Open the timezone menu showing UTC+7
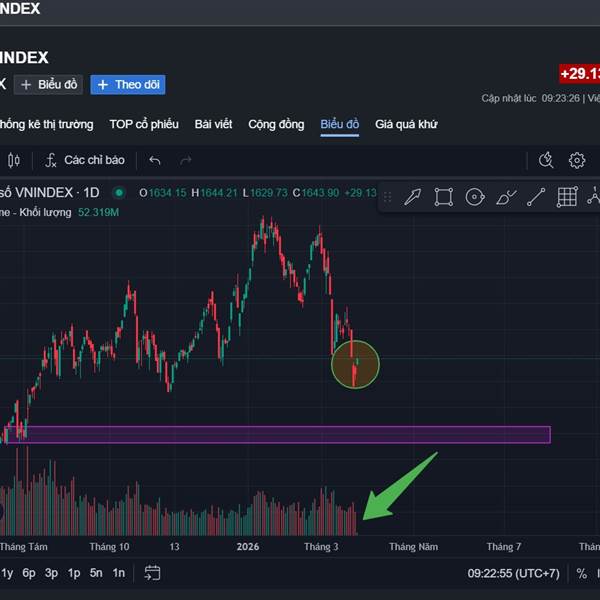This screenshot has width=600, height=600. tap(515, 573)
